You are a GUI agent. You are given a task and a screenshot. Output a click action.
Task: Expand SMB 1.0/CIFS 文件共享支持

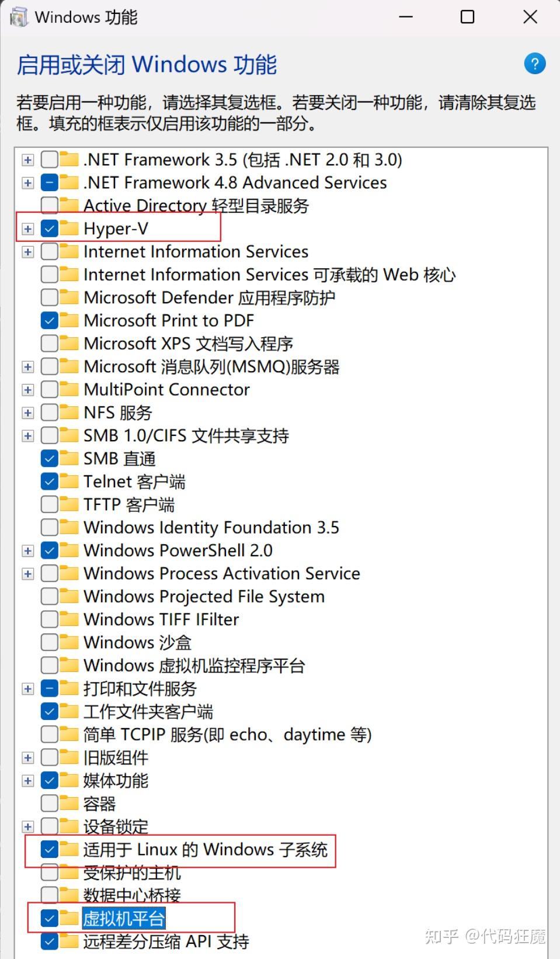tap(27, 435)
